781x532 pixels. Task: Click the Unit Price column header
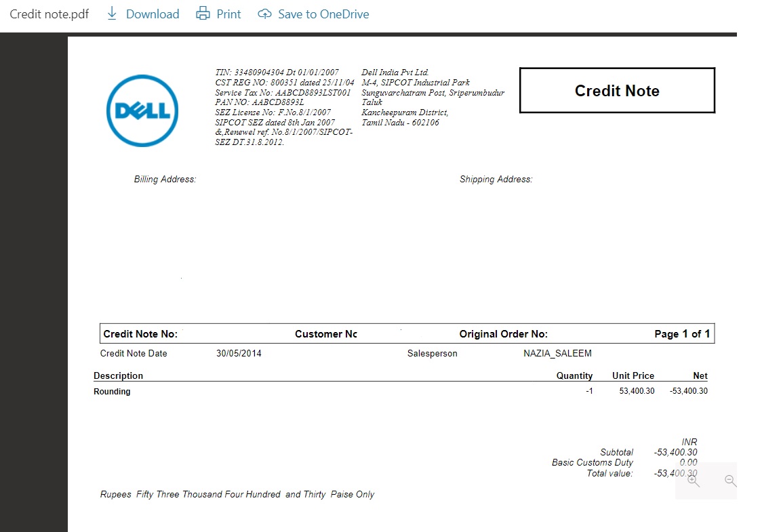click(633, 375)
